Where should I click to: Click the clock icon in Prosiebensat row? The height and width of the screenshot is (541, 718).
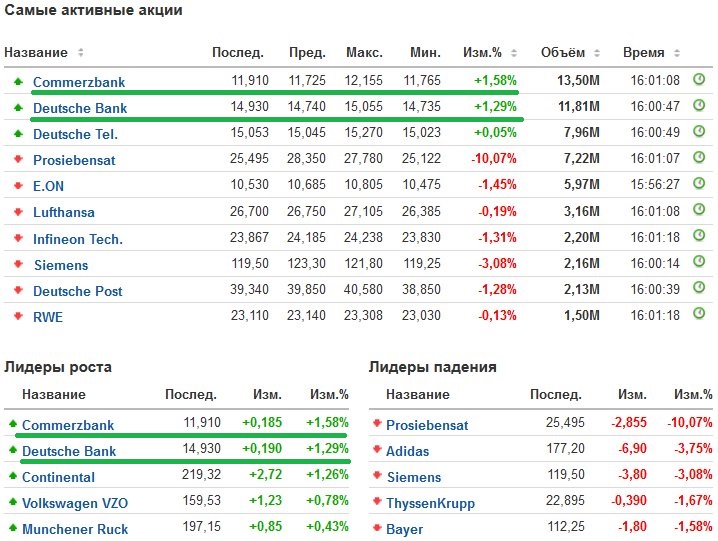coord(699,158)
